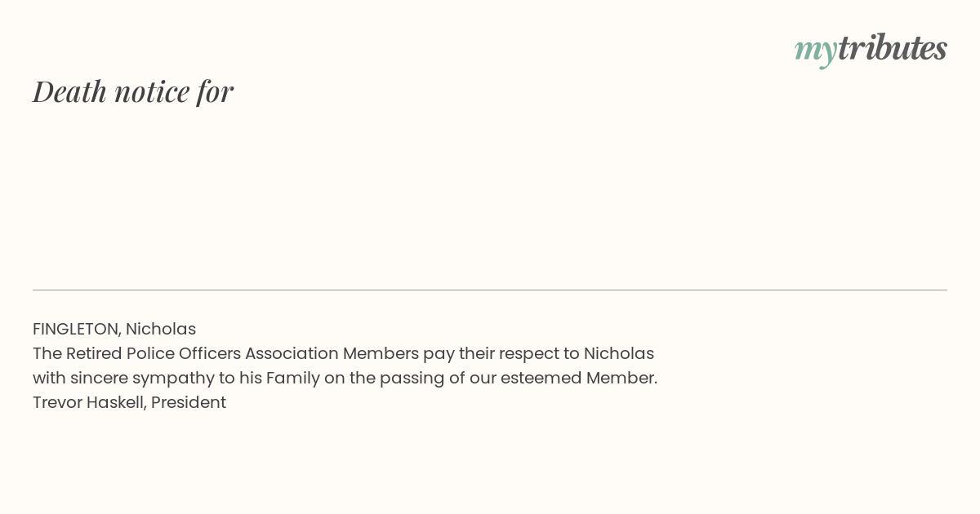Click the word 'President'
980x514 pixels.
tap(189, 402)
